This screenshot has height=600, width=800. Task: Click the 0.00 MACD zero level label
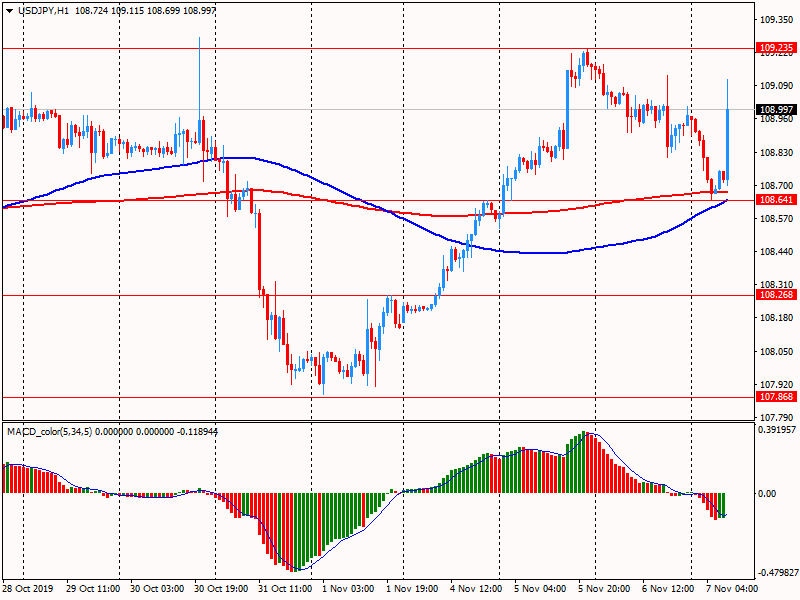[x=768, y=493]
